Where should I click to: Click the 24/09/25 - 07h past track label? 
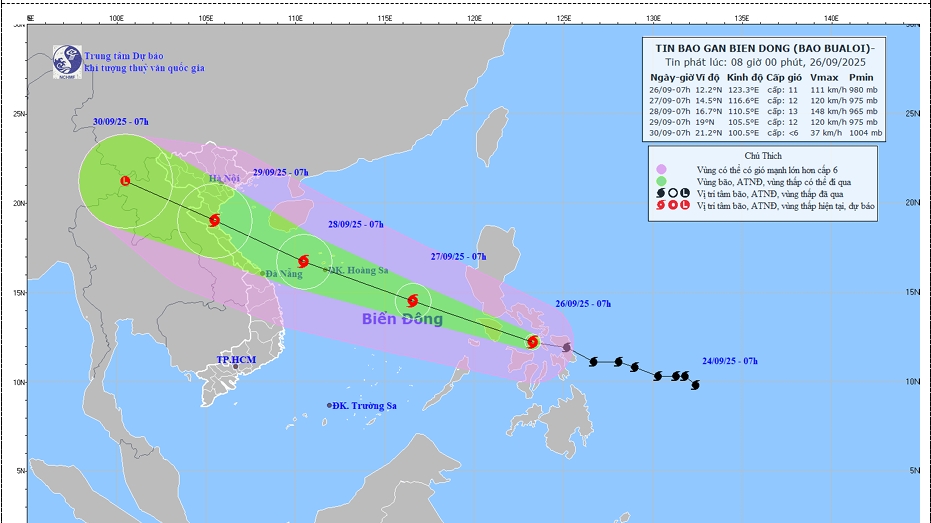click(x=728, y=360)
